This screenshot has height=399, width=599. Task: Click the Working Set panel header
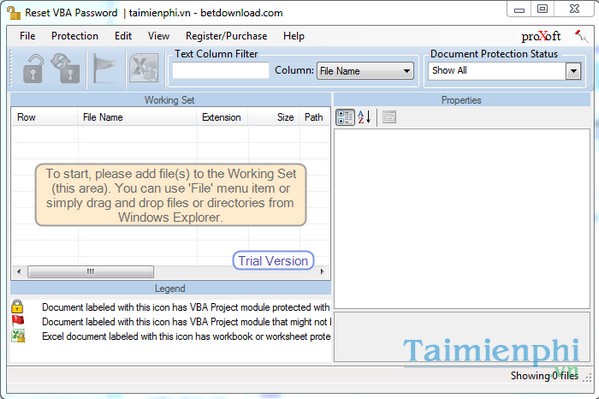[170, 100]
